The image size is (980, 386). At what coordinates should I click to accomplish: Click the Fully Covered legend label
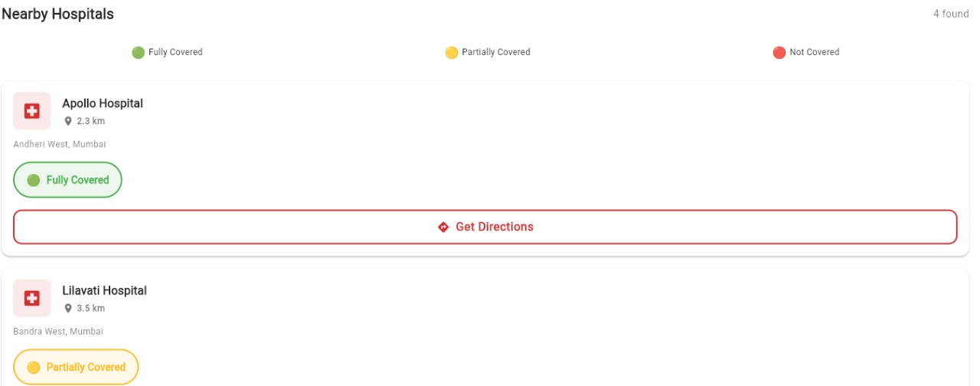pyautogui.click(x=175, y=52)
